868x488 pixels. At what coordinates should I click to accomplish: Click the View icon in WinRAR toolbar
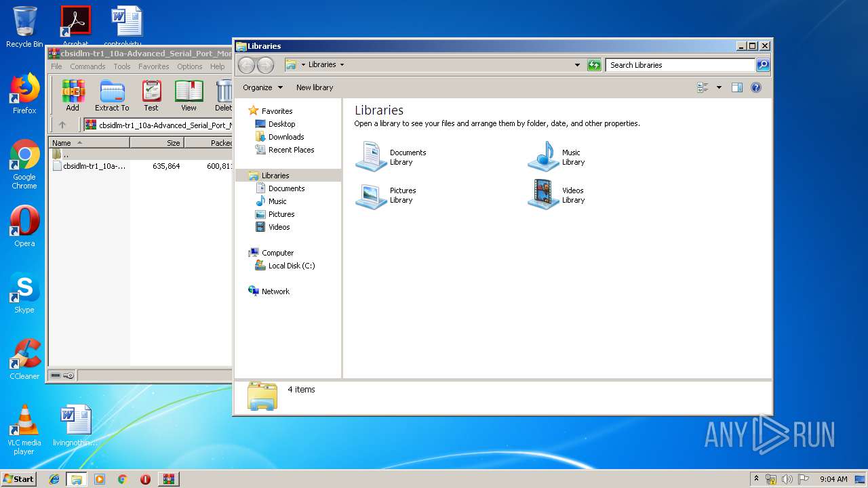189,96
